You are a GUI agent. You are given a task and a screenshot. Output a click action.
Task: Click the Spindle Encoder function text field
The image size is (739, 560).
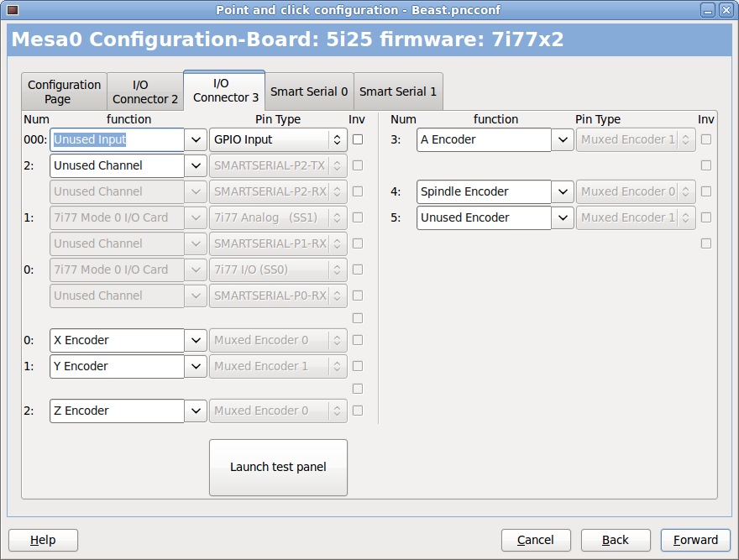(x=484, y=191)
